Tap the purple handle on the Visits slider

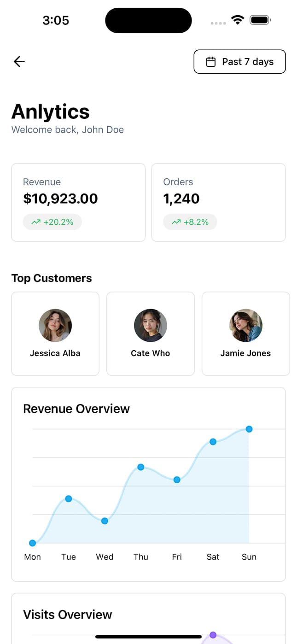pos(213,634)
